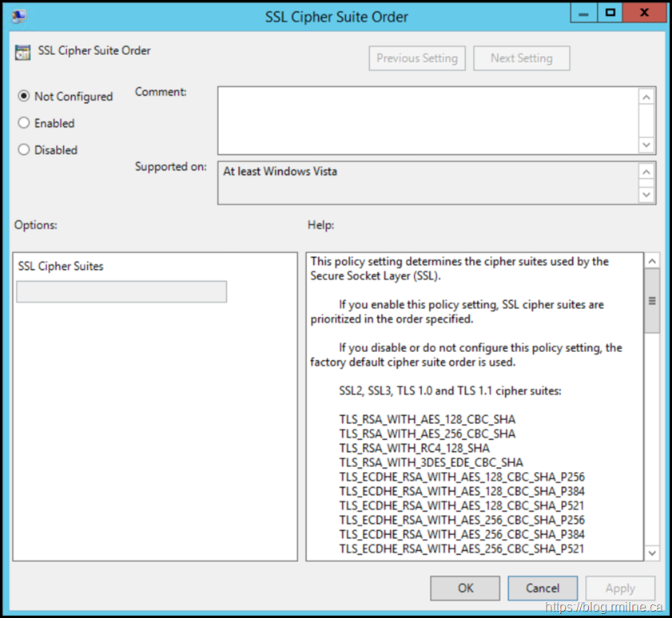Click the Help pane scrollbar thumb

click(x=652, y=301)
